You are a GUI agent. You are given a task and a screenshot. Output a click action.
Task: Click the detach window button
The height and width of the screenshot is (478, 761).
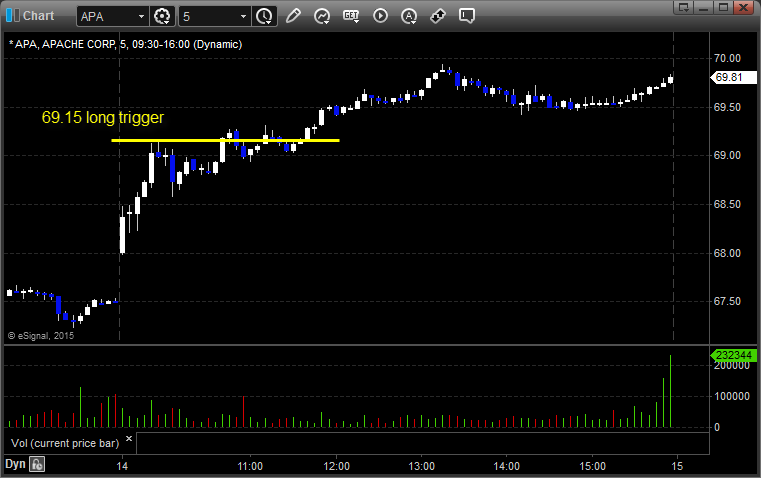684,7
